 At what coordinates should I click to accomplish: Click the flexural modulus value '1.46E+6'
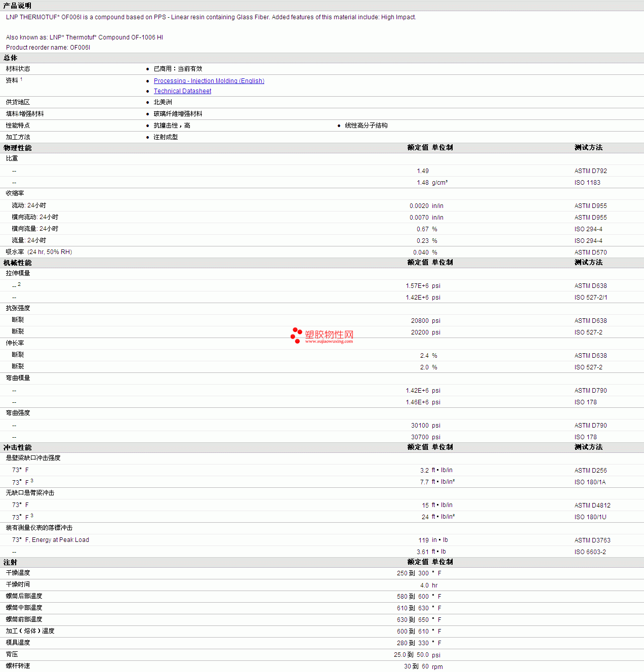pyautogui.click(x=417, y=402)
